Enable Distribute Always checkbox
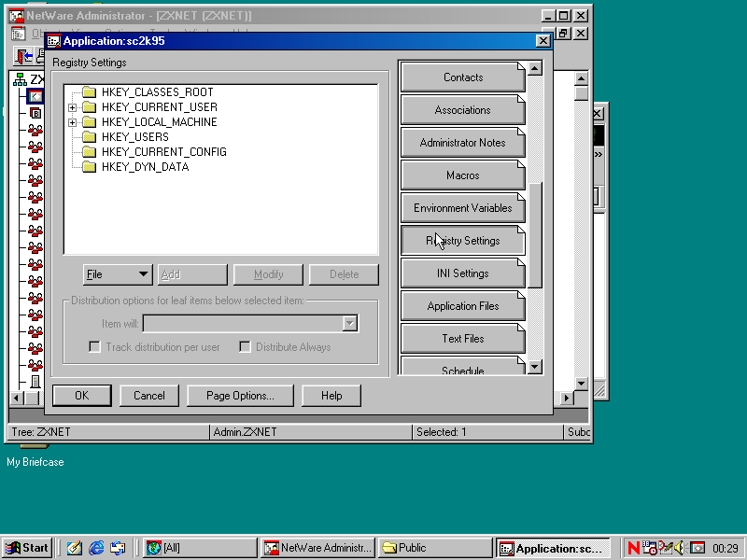 (x=245, y=346)
